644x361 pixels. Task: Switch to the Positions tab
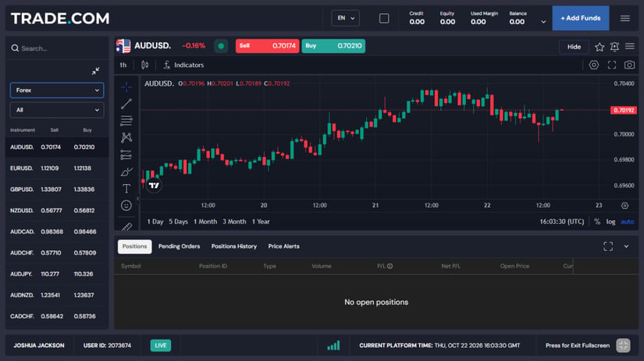[x=135, y=246]
